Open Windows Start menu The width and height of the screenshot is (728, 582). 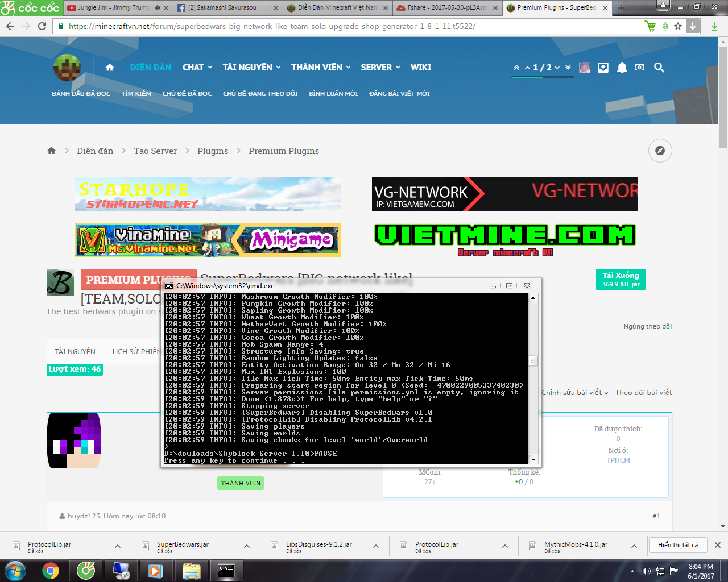pyautogui.click(x=15, y=570)
